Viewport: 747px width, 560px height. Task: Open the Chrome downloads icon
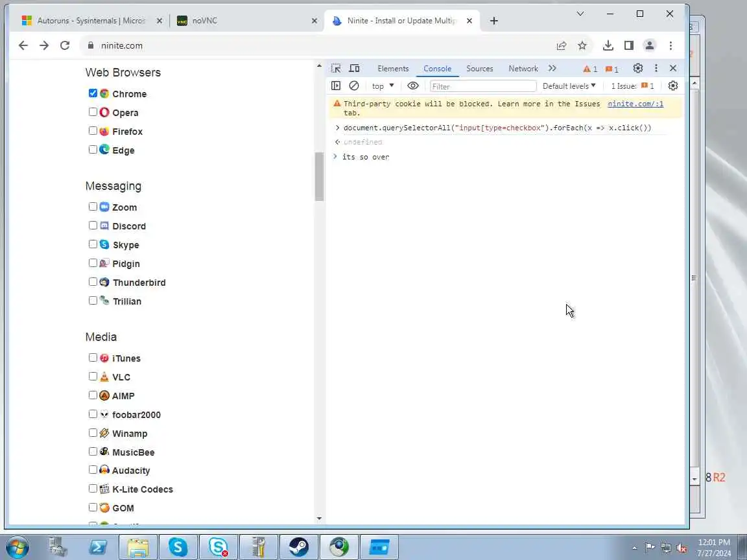pyautogui.click(x=608, y=45)
